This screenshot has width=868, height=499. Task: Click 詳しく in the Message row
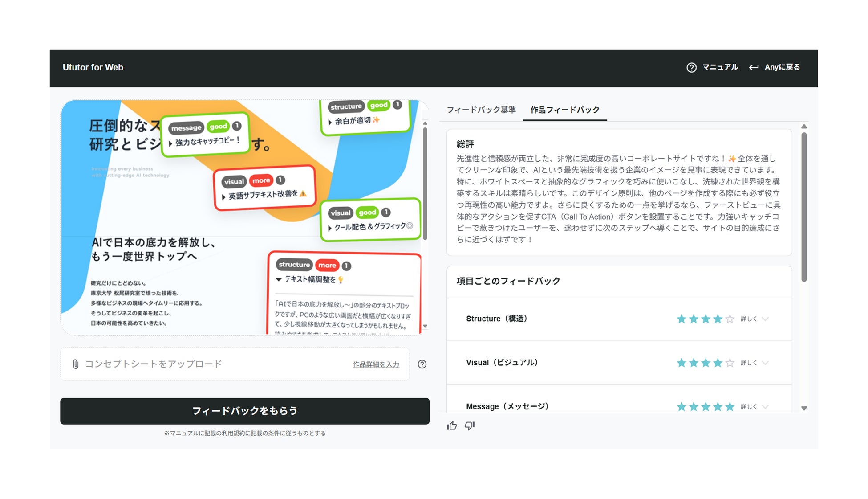749,407
